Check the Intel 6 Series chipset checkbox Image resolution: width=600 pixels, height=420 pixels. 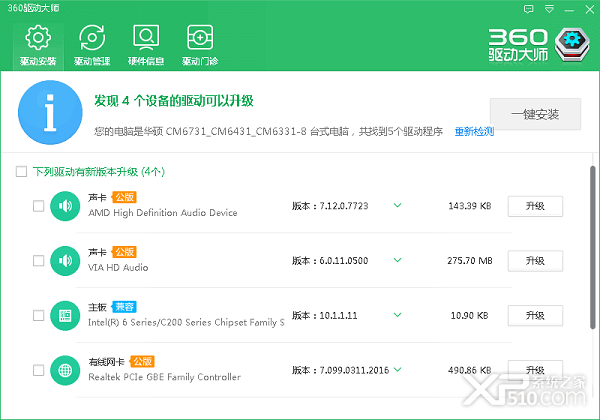pos(38,316)
